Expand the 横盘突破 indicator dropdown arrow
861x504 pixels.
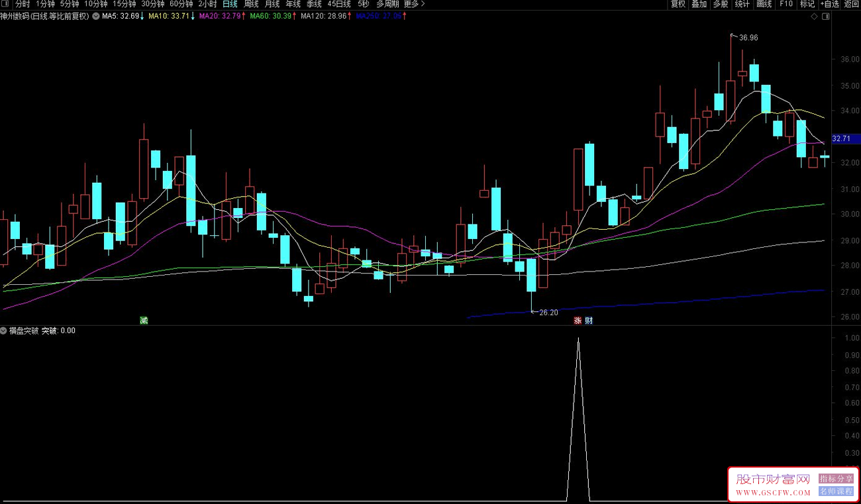tap(4, 330)
